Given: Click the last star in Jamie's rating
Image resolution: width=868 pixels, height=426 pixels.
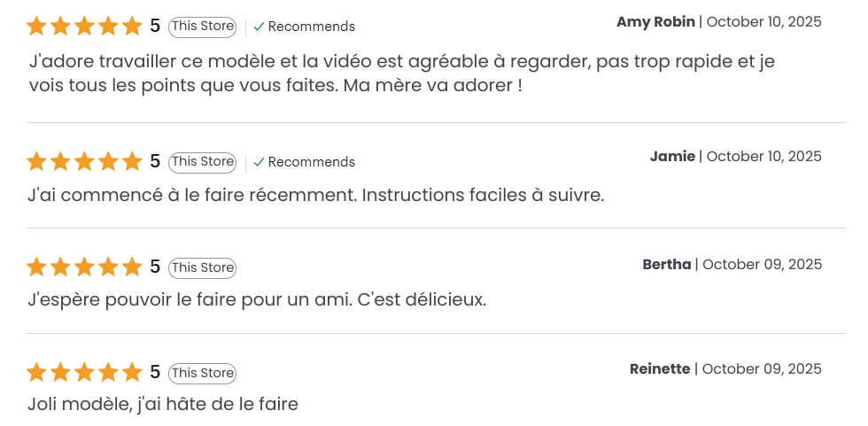Looking at the screenshot, I should pyautogui.click(x=132, y=161).
